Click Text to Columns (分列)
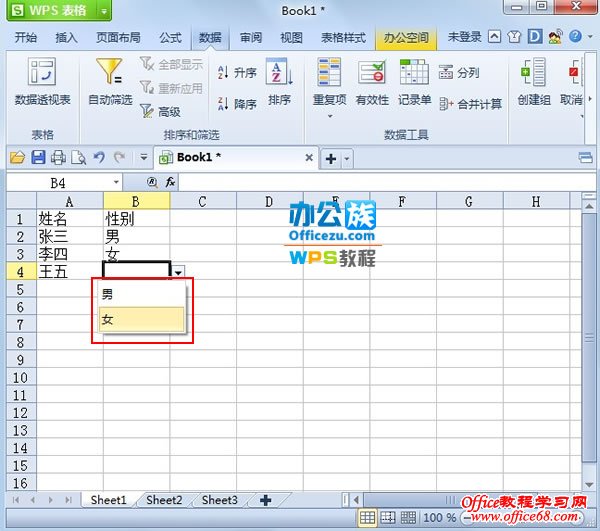The width and height of the screenshot is (600, 531). (x=459, y=72)
